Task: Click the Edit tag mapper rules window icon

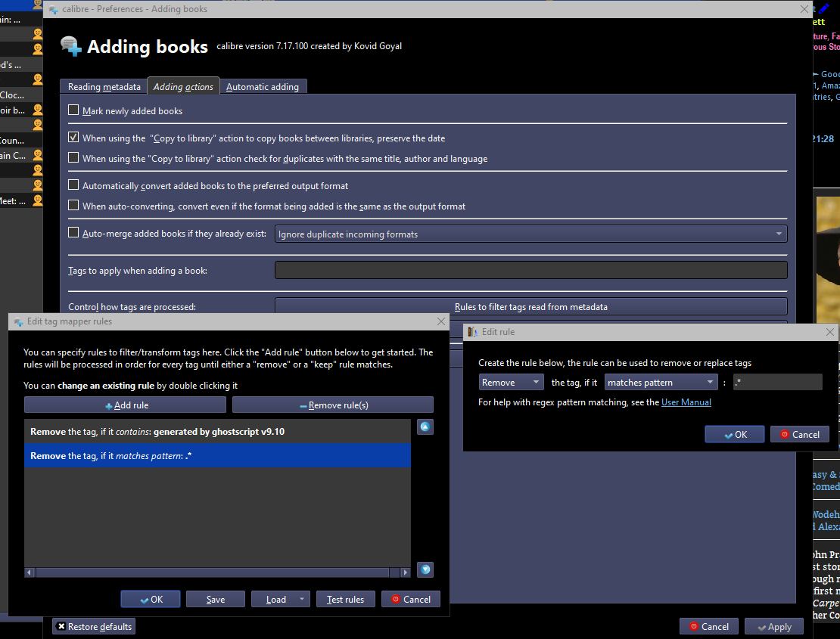Action: [18, 321]
